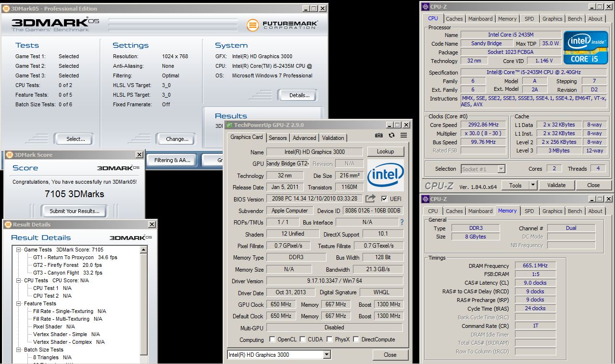Open the Caches tab in the upper CPU-Z window

pyautogui.click(x=454, y=19)
